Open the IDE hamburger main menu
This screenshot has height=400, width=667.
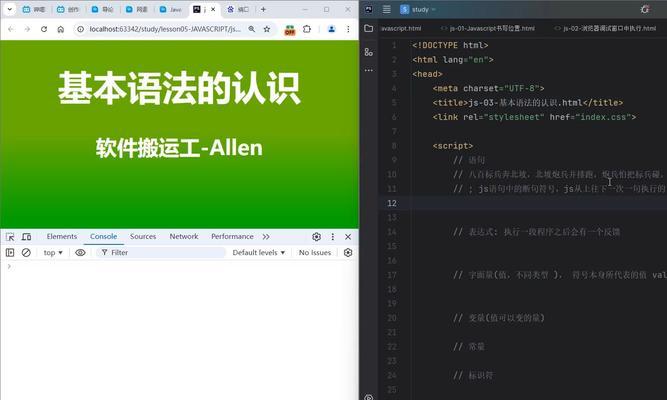pyautogui.click(x=387, y=9)
